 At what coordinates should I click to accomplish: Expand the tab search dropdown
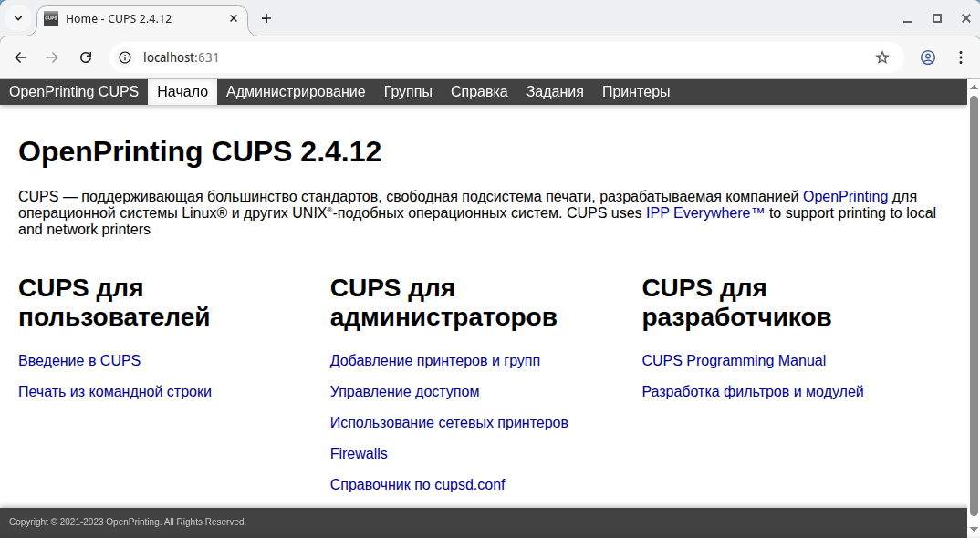pyautogui.click(x=18, y=18)
